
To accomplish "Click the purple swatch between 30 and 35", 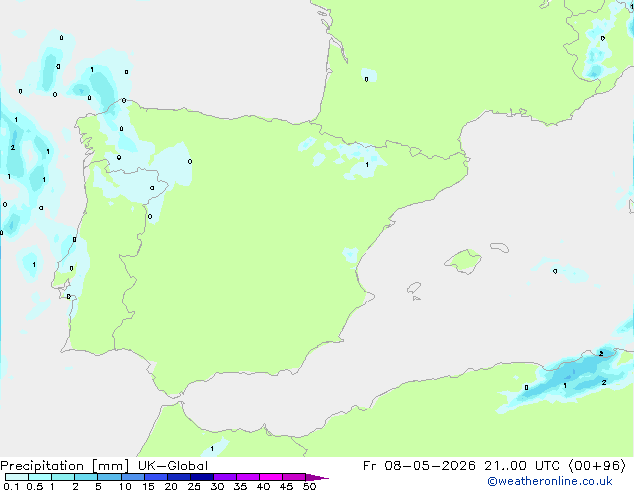I will tap(224, 477).
